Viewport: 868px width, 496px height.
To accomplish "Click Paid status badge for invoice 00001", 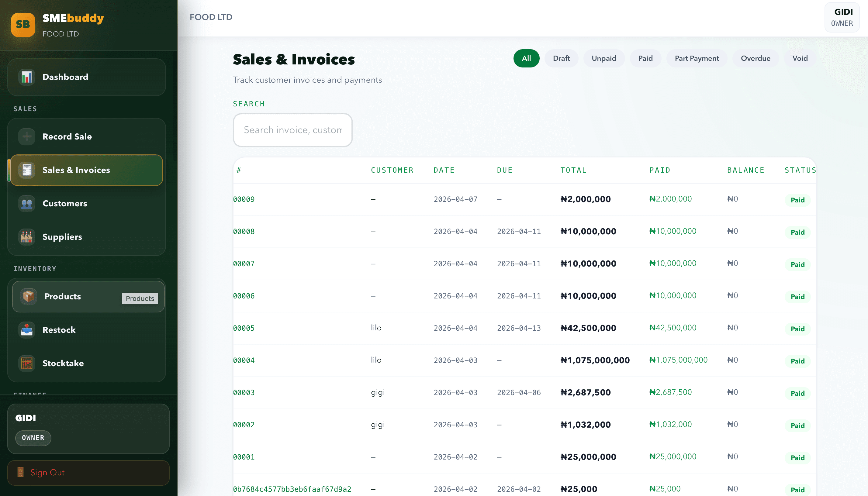I will tap(797, 458).
